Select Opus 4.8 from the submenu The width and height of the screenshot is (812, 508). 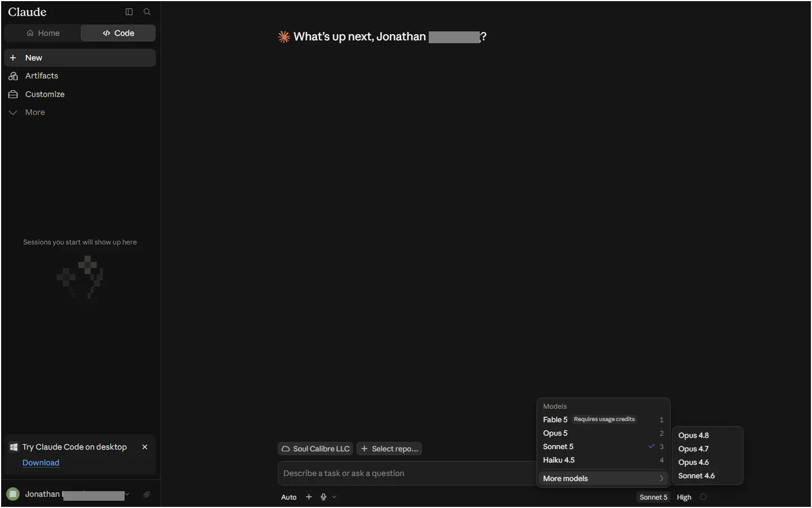pyautogui.click(x=707, y=435)
